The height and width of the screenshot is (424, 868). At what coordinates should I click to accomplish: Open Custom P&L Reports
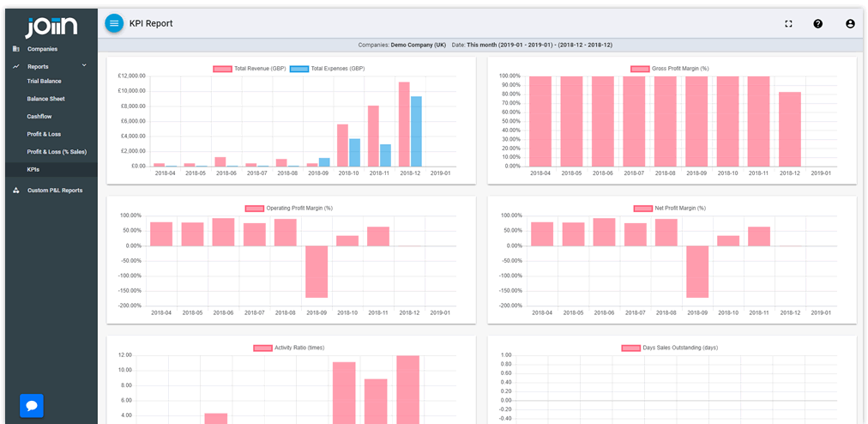[55, 190]
